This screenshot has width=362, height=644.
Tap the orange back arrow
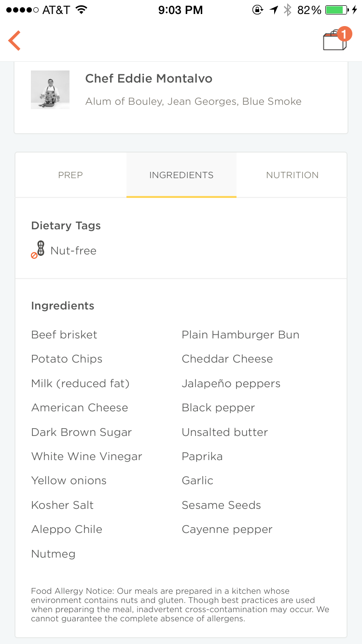click(14, 41)
